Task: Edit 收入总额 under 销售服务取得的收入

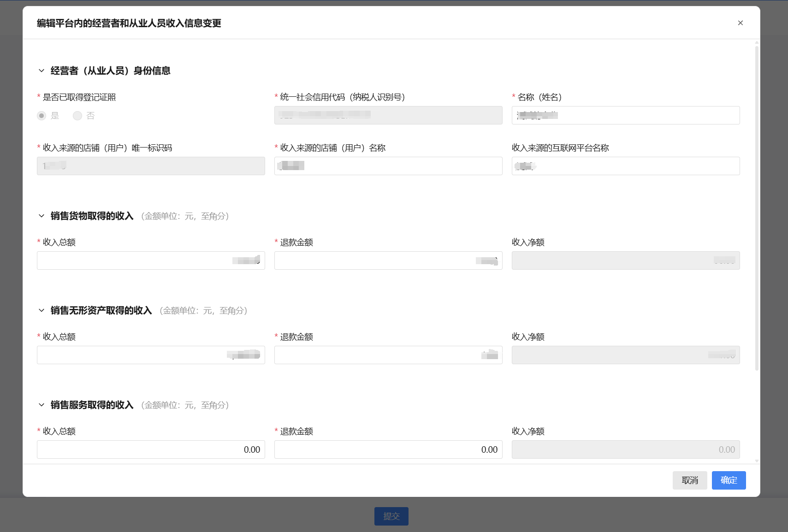Action: [x=151, y=449]
